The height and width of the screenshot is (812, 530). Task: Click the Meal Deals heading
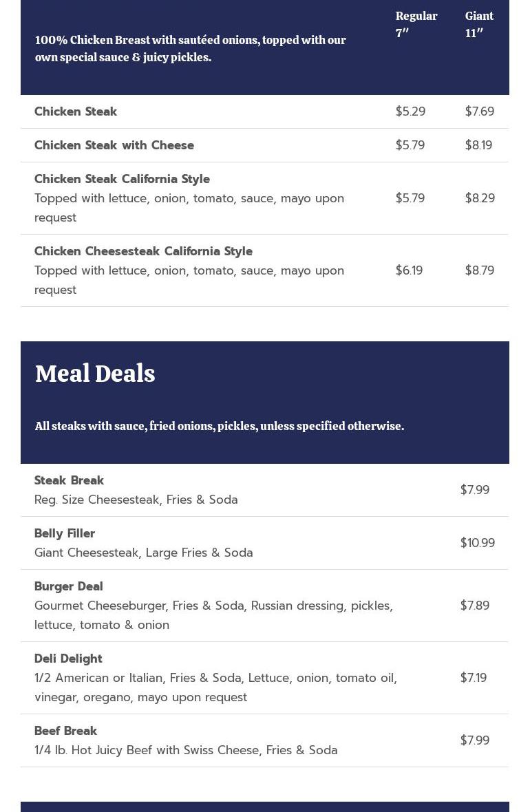(95, 374)
